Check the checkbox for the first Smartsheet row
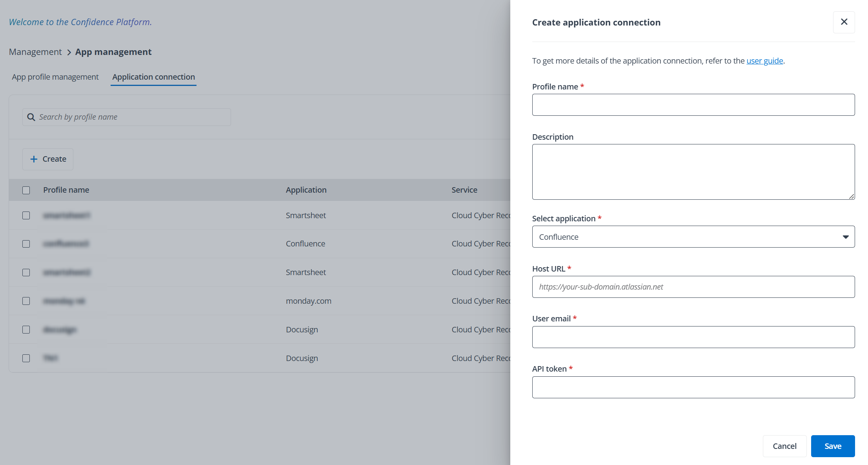 point(26,215)
